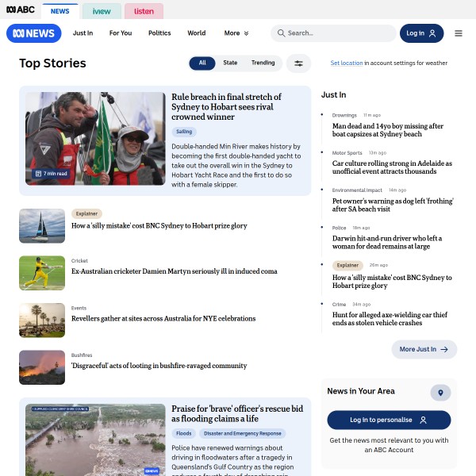Open the World menu item
Screen dimensions: 476x476
[196, 33]
